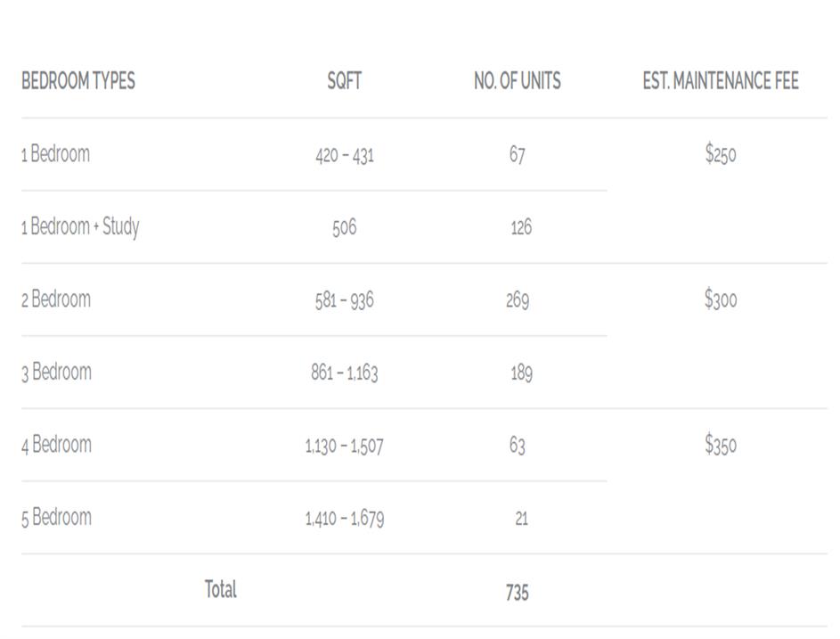The width and height of the screenshot is (840, 639).
Task: Click the $300 maintenance fee
Action: [721, 300]
